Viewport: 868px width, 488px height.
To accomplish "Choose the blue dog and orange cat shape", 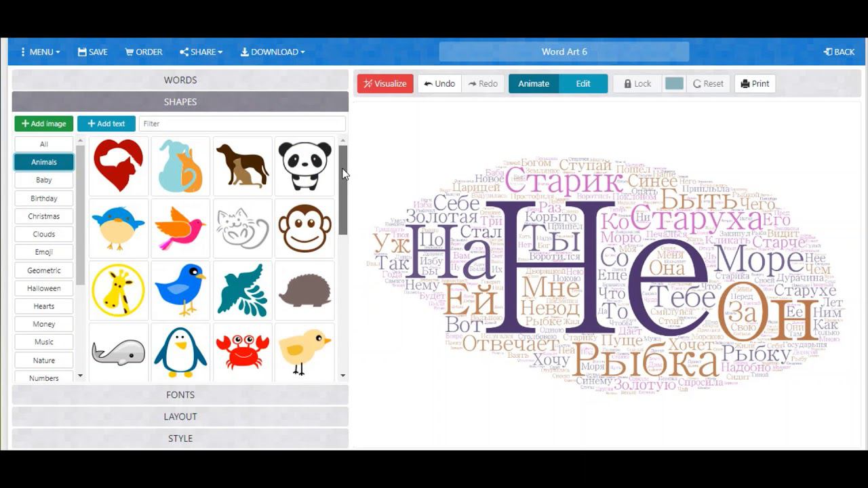I will [x=180, y=166].
